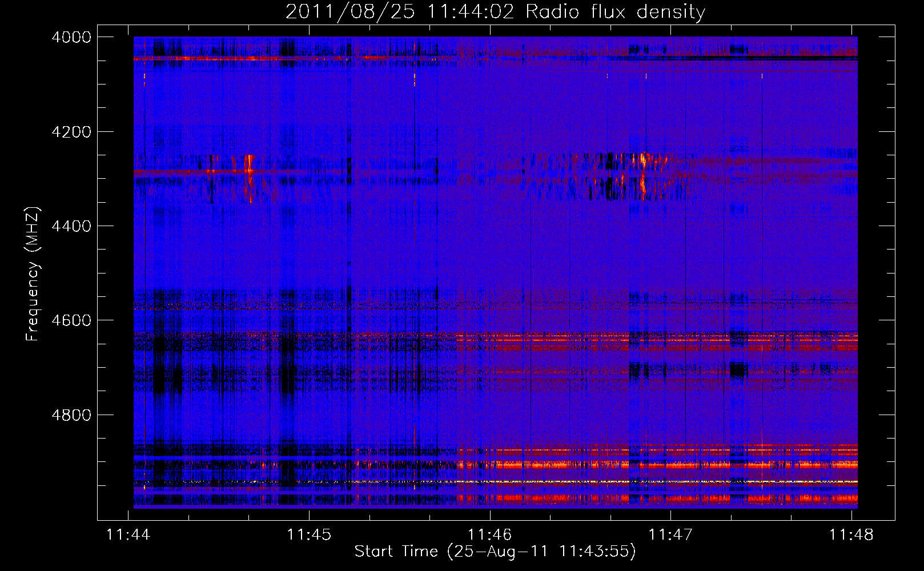This screenshot has height=571, width=924.
Task: Click the 11:45 time tick label
Action: 309,534
